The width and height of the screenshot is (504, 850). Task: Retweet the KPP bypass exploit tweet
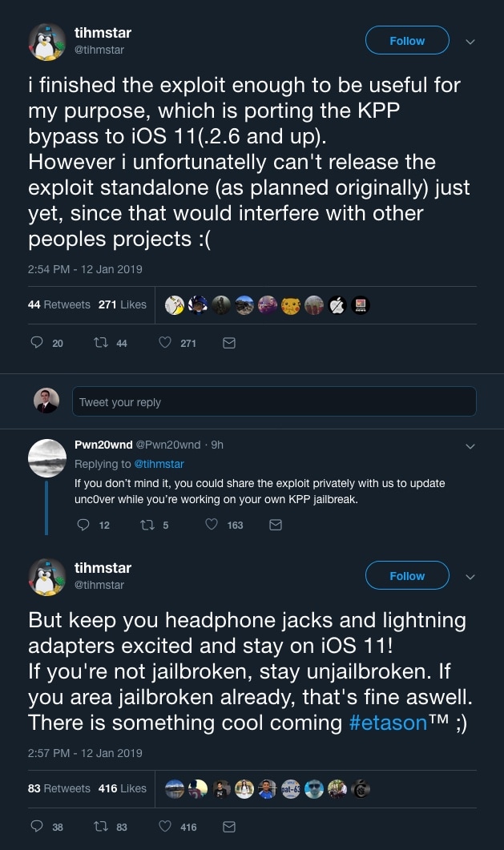click(x=101, y=343)
